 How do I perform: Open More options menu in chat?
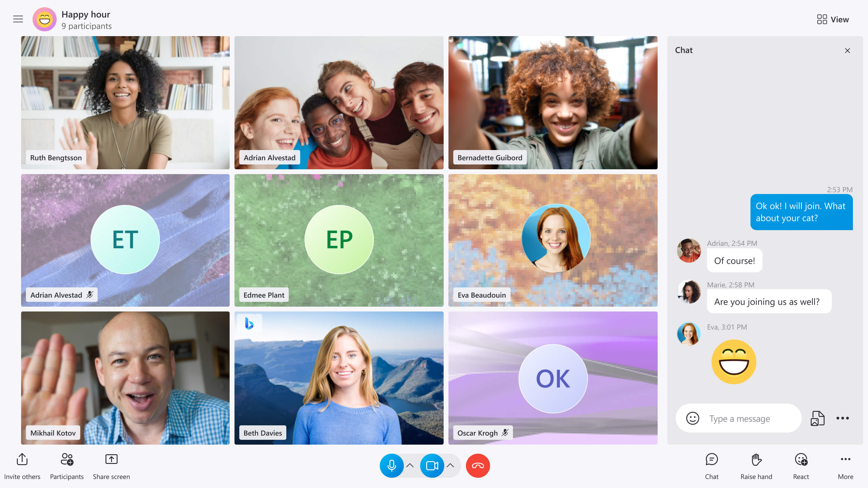(842, 418)
